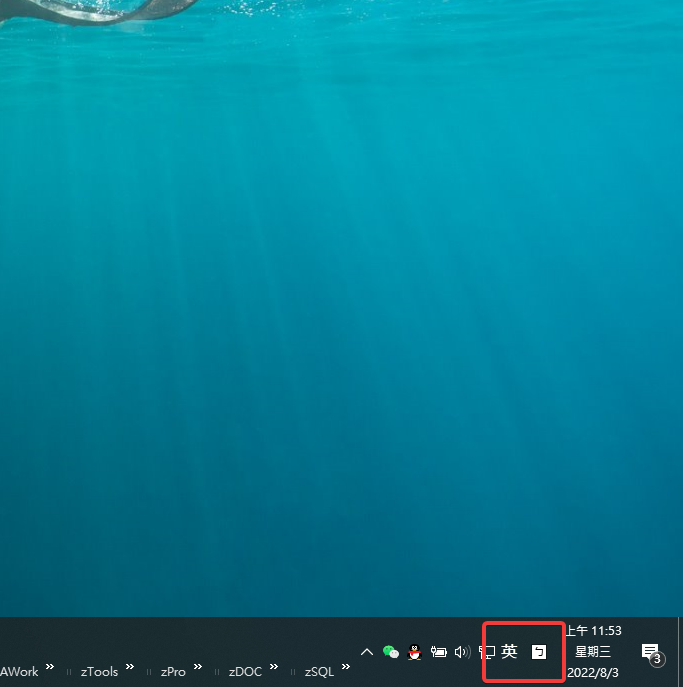Click the zSQL toolbar label

click(x=319, y=672)
